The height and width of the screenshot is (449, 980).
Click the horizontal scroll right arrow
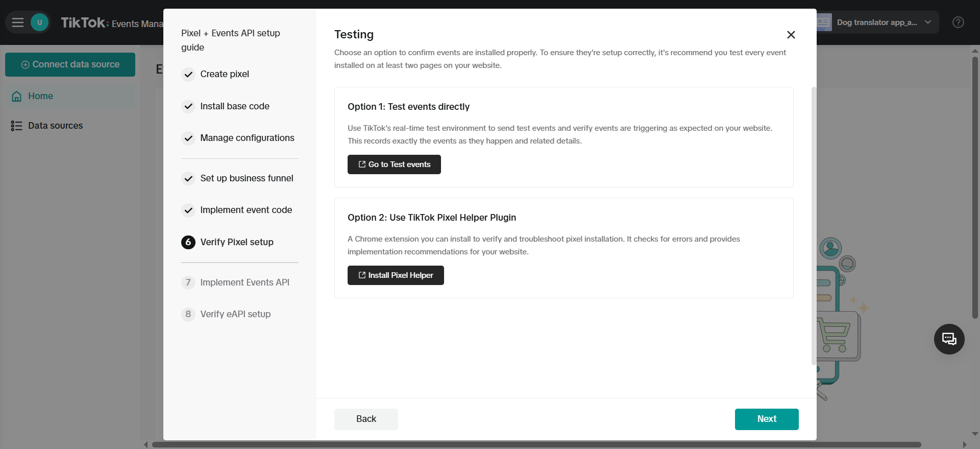[964, 444]
